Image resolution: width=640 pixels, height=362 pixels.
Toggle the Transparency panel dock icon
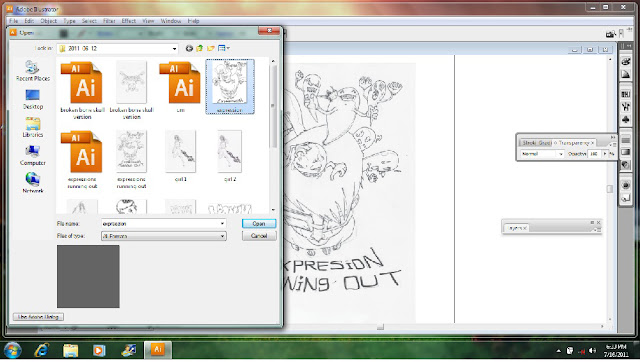tap(626, 165)
